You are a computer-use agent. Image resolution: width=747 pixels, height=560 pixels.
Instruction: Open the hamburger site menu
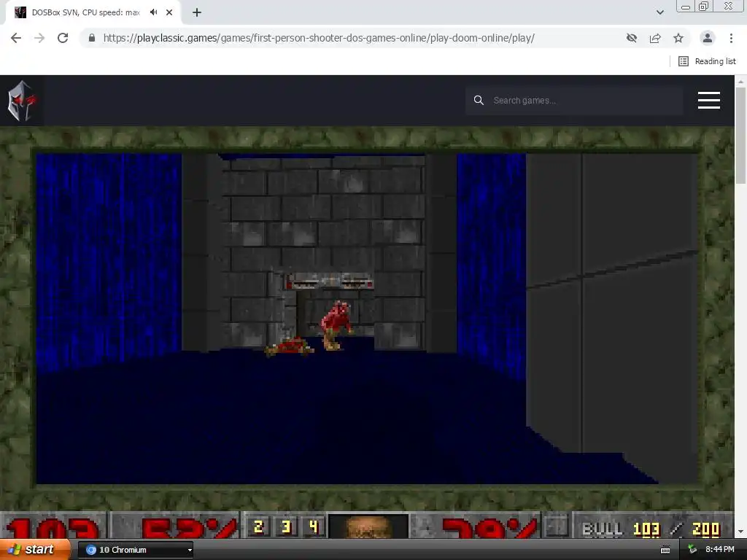click(x=709, y=101)
